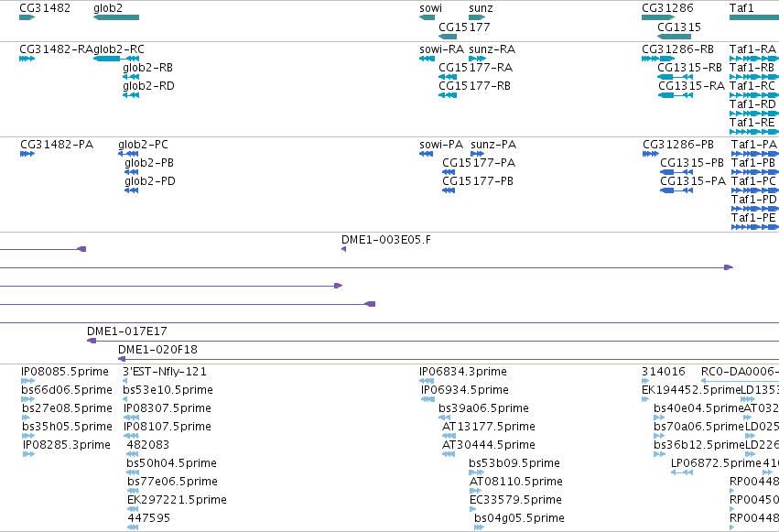Click the CG15177 gene arrow
This screenshot has width=779, height=532.
[448, 37]
